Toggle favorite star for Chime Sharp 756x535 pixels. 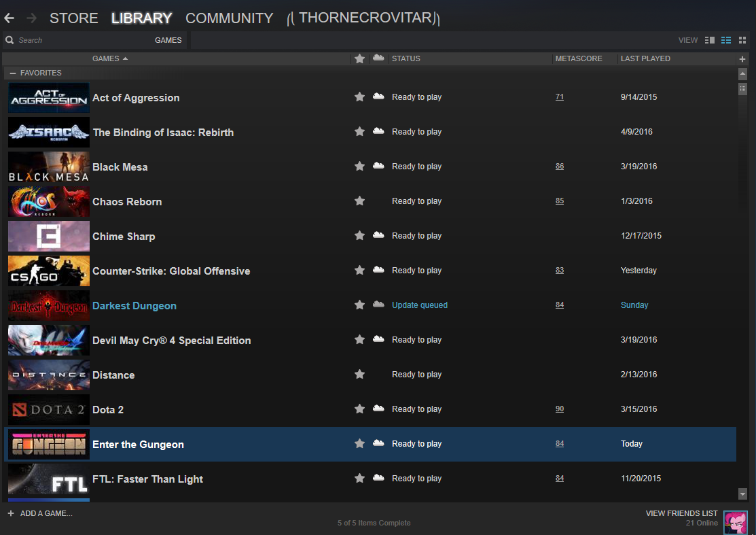tap(359, 236)
